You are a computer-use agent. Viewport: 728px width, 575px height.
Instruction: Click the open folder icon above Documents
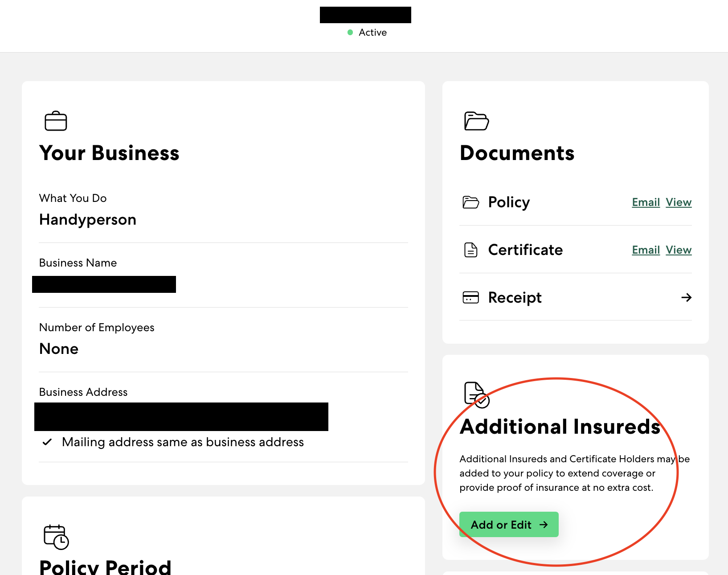(x=476, y=121)
